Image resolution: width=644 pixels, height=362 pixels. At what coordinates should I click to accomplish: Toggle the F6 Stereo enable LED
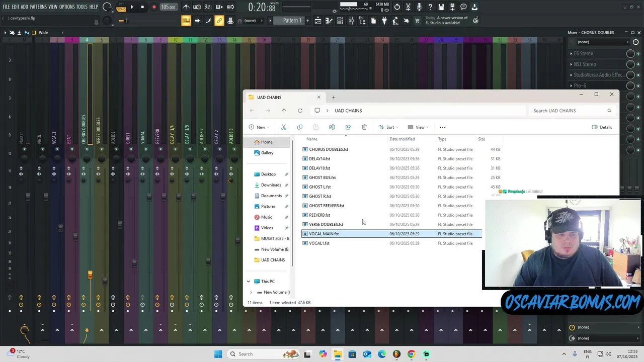[x=639, y=53]
